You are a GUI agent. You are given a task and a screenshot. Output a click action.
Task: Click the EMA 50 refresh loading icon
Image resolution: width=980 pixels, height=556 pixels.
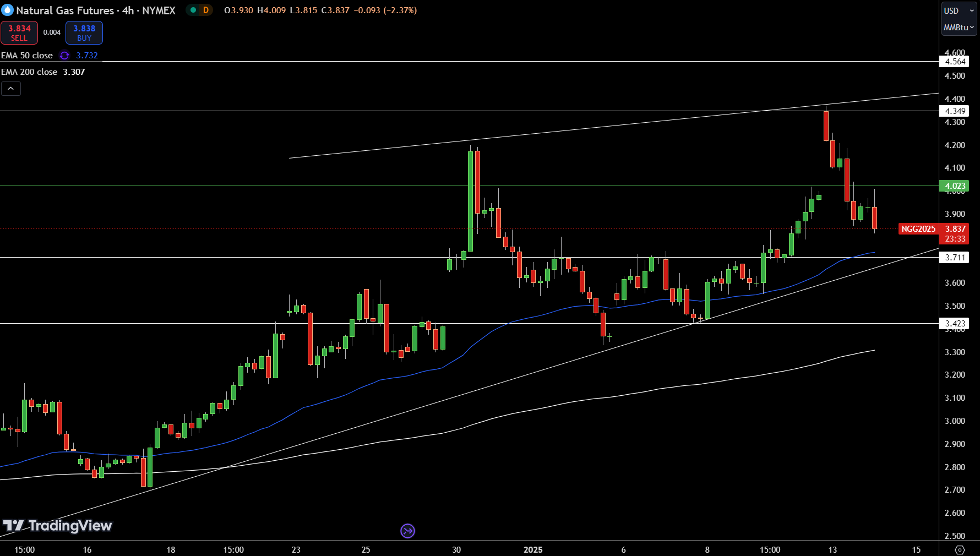tap(64, 55)
